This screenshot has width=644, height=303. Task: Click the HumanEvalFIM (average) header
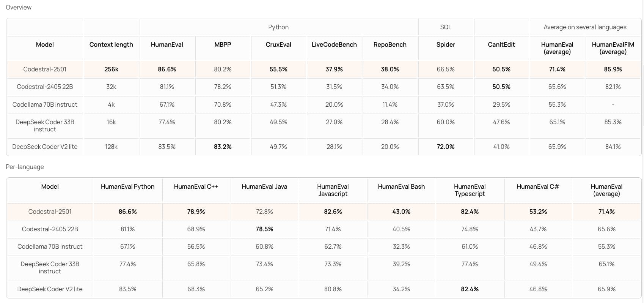(613, 48)
